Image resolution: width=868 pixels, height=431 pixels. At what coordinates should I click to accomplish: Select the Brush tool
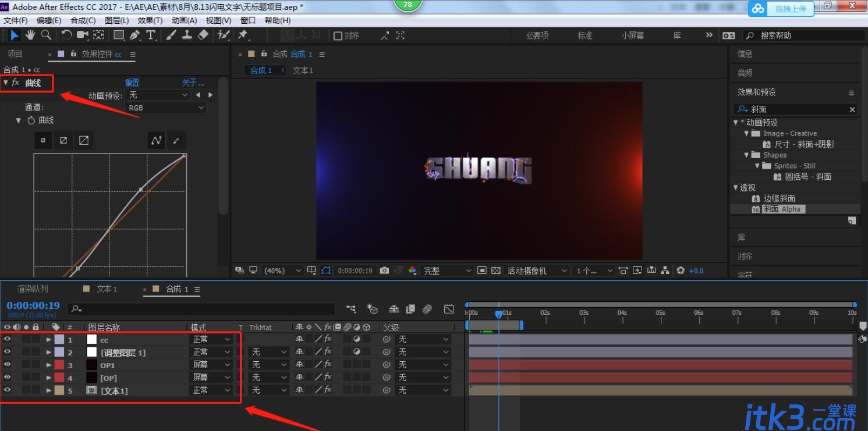(171, 35)
